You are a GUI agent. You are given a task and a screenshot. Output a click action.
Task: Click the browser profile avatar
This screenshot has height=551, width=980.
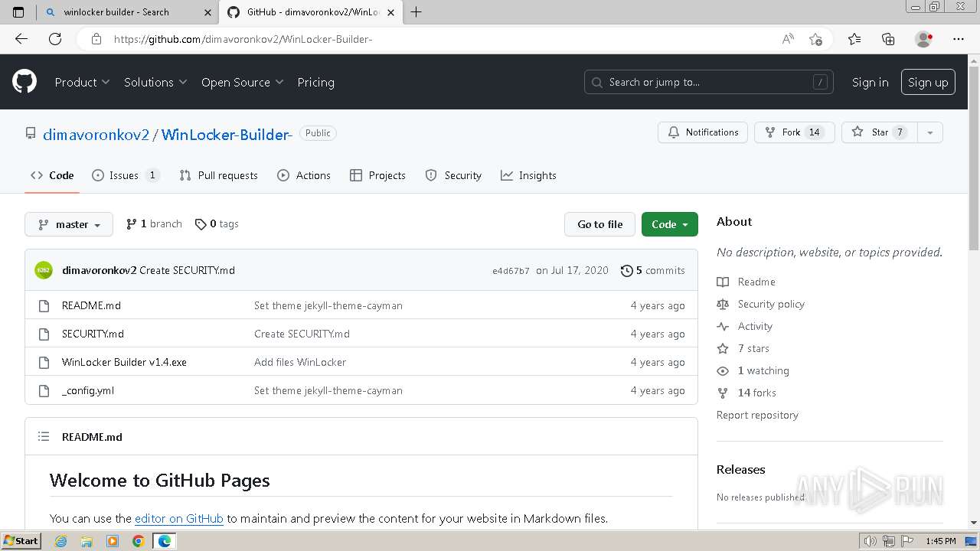[923, 39]
